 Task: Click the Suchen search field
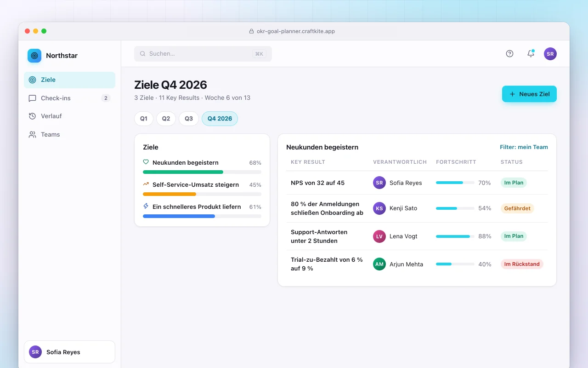(203, 54)
